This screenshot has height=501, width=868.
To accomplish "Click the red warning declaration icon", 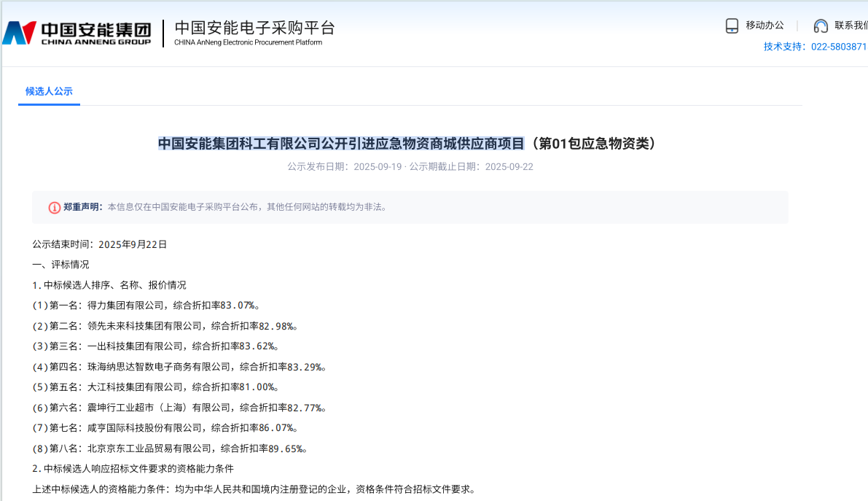I will tap(55, 207).
